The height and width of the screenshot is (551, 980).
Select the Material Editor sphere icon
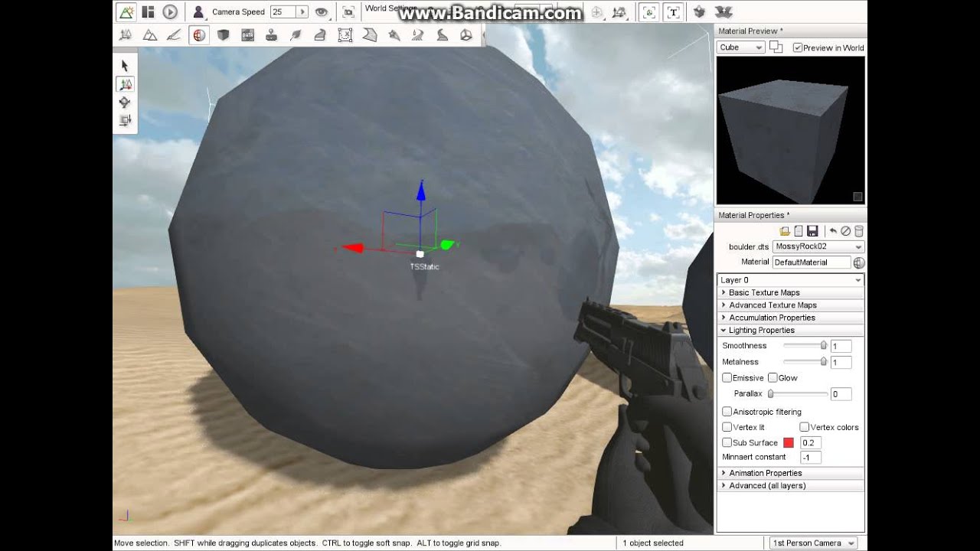199,34
